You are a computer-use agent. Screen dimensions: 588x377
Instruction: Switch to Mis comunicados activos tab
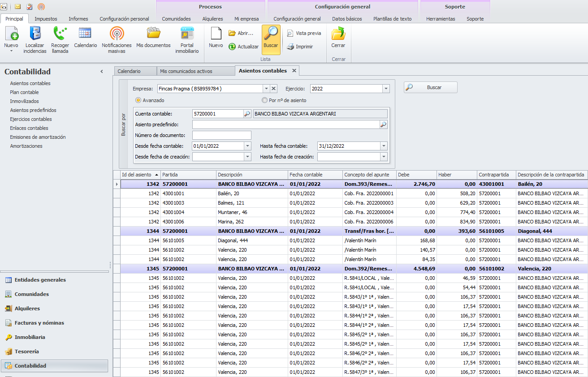coord(186,71)
